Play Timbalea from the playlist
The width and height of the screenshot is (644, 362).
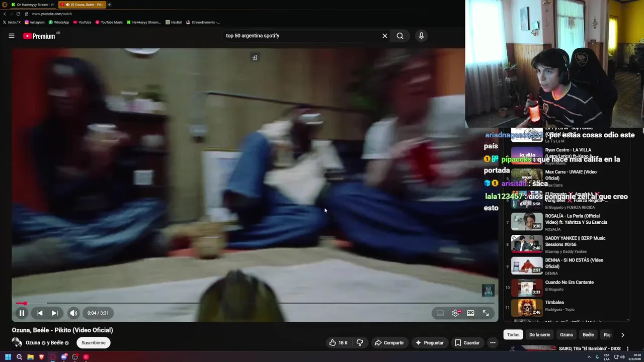(x=566, y=307)
